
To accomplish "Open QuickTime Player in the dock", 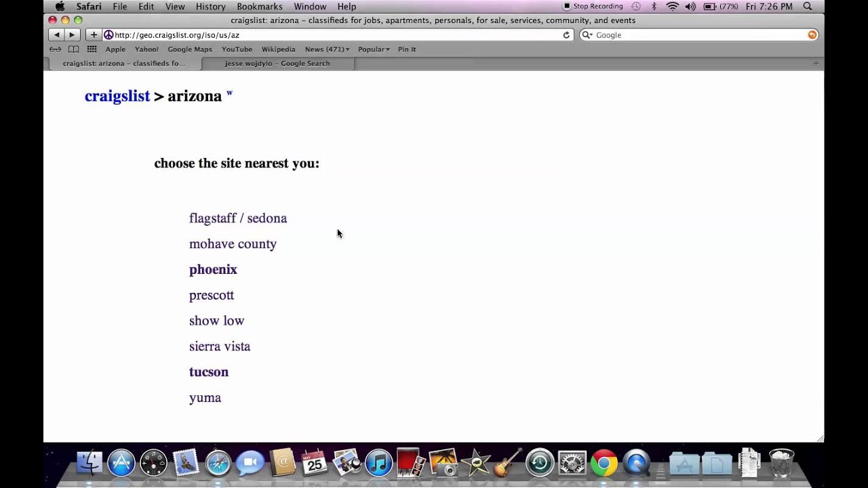I will 636,463.
